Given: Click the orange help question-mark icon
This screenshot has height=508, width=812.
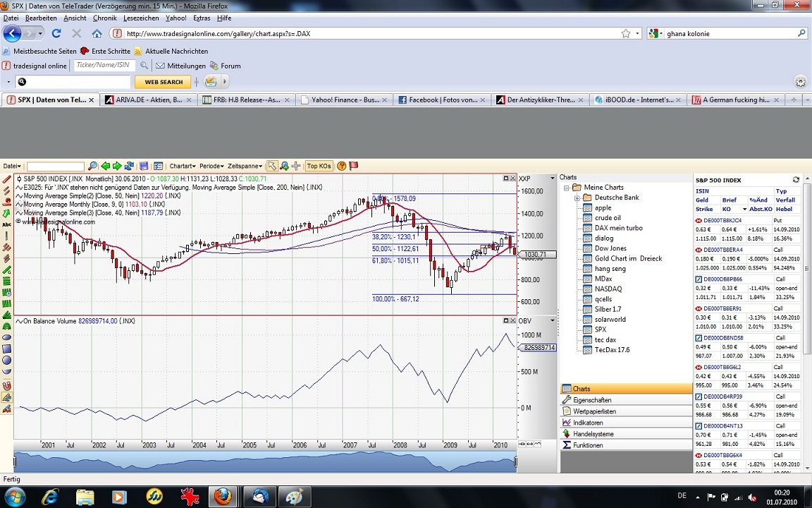Looking at the screenshot, I should point(342,166).
